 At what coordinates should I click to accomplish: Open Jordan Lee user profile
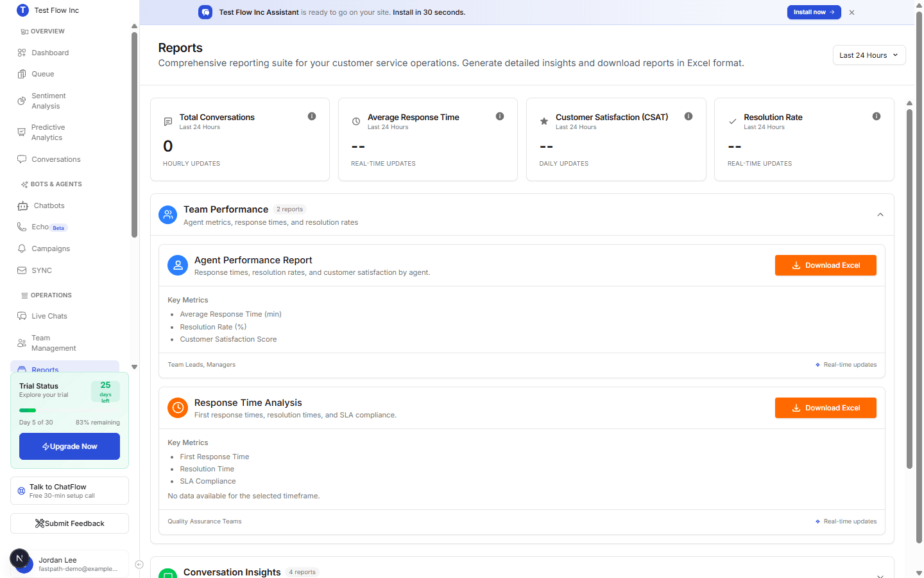pos(69,563)
